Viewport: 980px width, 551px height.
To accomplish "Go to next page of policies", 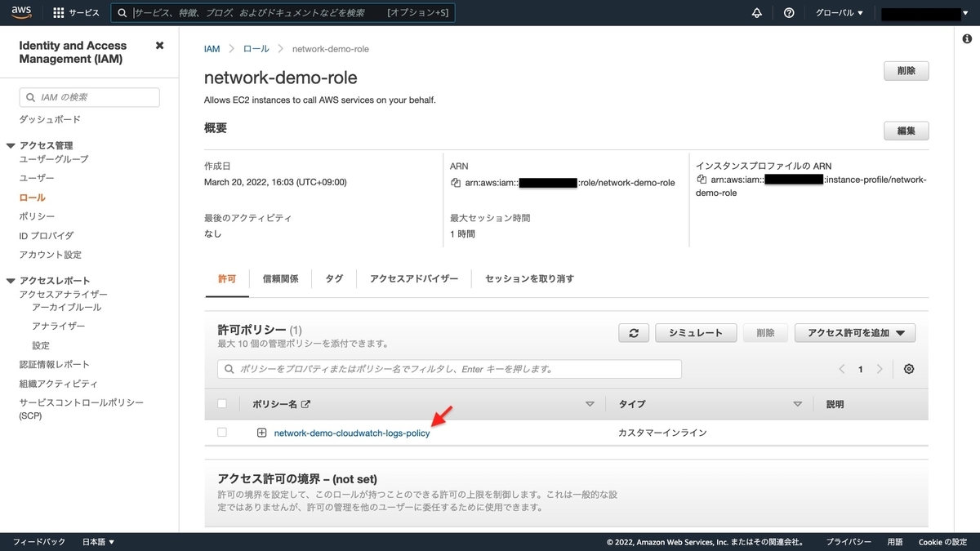I will pos(880,369).
